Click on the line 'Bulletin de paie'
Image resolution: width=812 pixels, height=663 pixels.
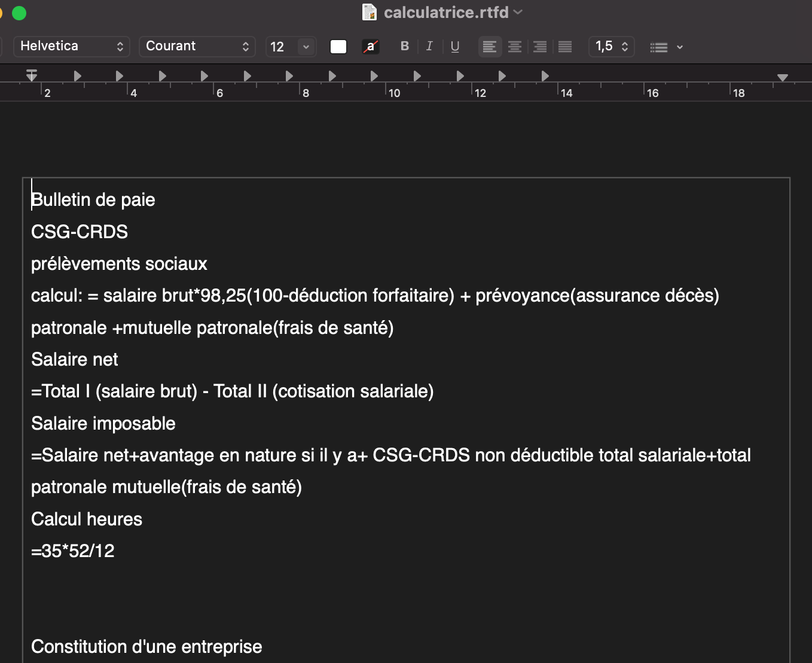click(93, 200)
